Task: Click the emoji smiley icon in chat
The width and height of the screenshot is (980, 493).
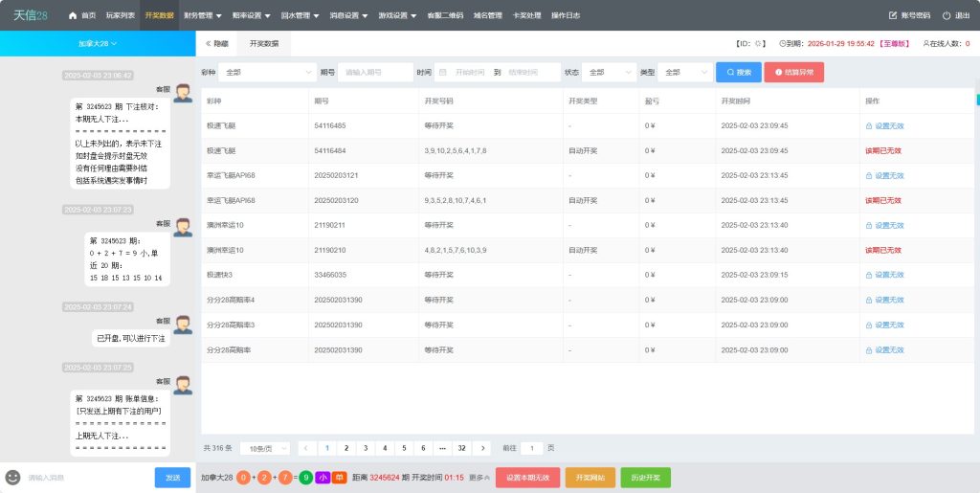Action: [13, 477]
